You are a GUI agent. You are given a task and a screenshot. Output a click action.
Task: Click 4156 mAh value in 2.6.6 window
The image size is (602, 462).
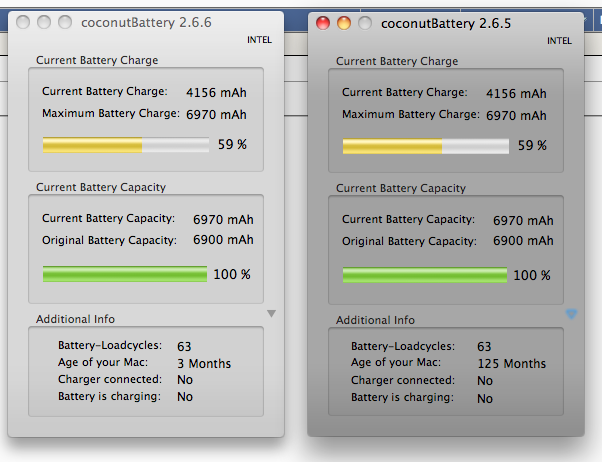click(216, 93)
